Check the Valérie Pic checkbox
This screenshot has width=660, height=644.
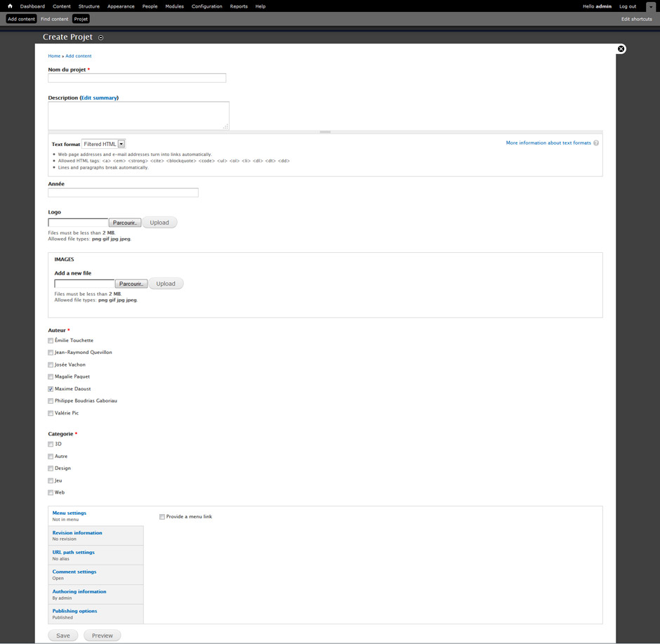[x=51, y=414]
